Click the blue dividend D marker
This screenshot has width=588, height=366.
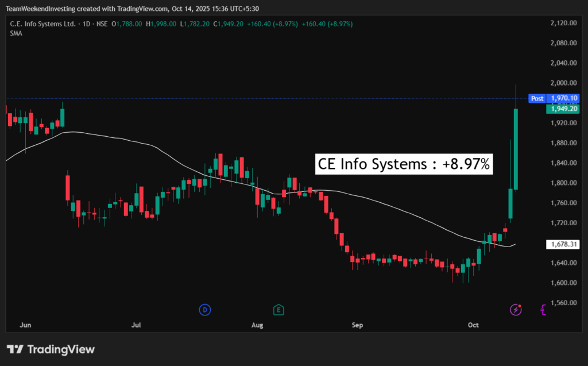[204, 310]
